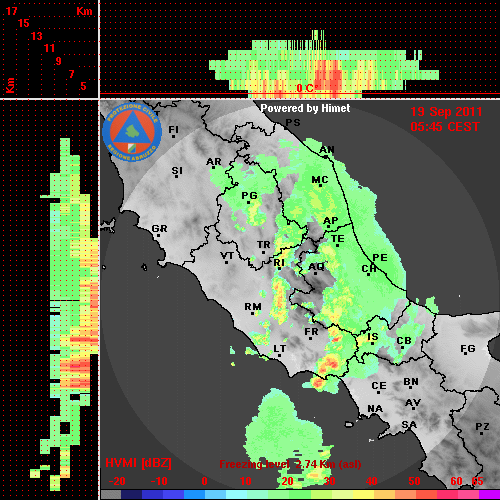
Task: Click the PG city label
Action: (249, 195)
